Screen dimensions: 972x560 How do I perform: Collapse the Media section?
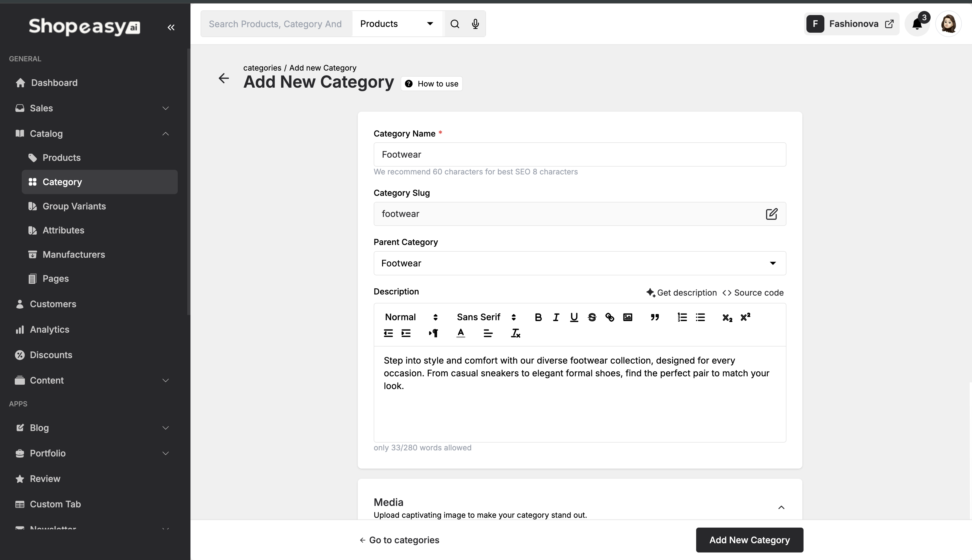coord(781,508)
